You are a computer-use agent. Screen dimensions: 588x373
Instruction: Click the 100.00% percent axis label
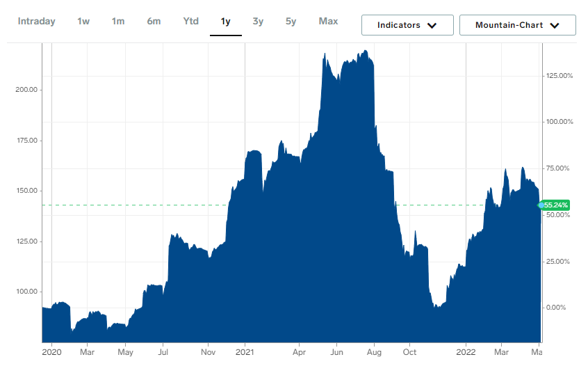point(557,122)
